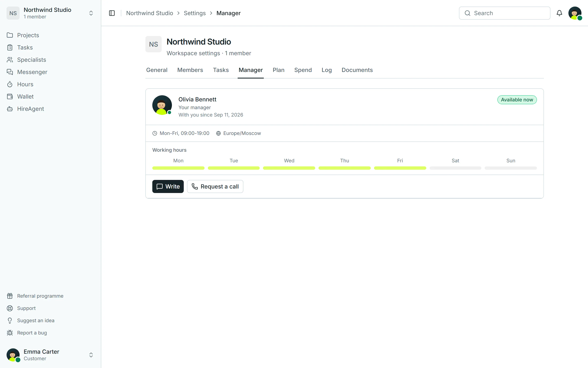588x368 pixels.
Task: Click the HireAgent robot icon
Action: (10, 109)
